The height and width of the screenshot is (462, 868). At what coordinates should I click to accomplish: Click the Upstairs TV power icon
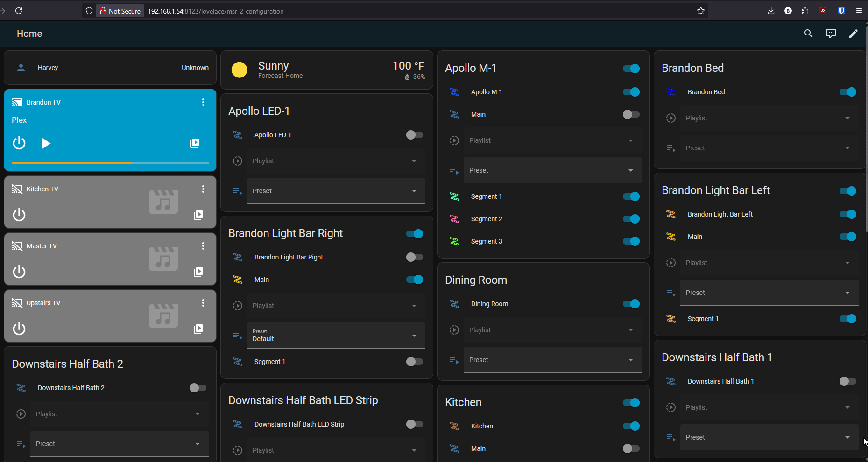click(x=19, y=329)
